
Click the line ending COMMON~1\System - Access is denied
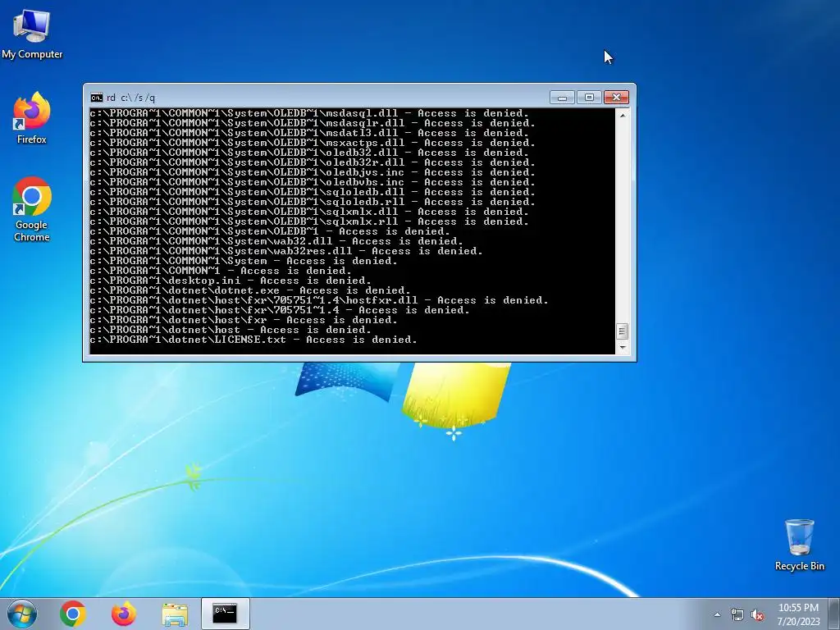(x=244, y=261)
